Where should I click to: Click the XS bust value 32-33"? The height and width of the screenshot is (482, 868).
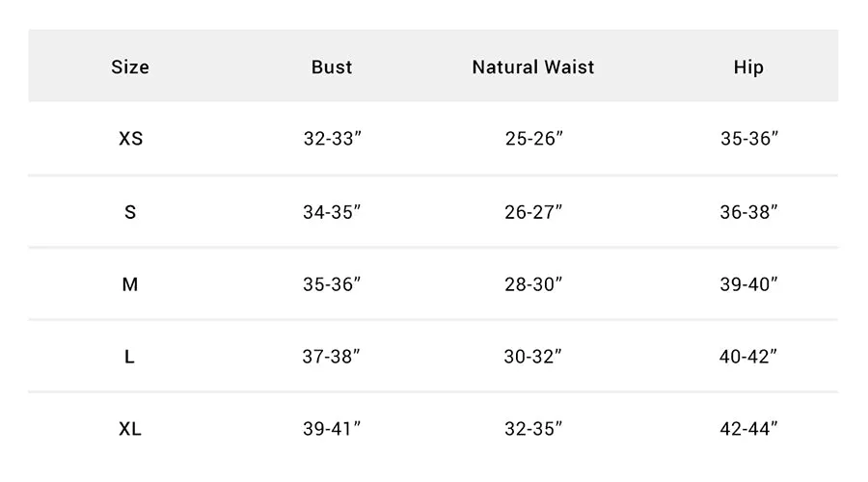332,139
